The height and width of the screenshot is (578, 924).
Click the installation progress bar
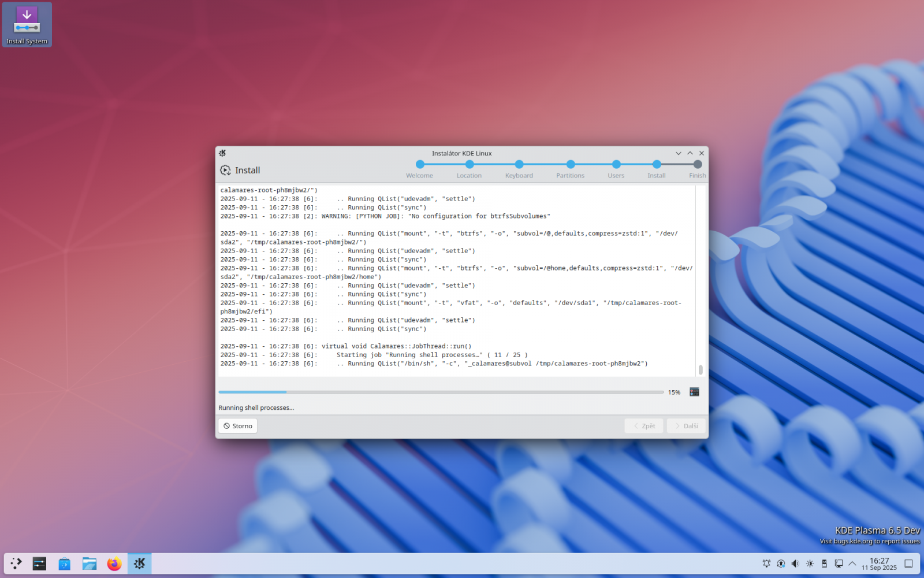(441, 392)
